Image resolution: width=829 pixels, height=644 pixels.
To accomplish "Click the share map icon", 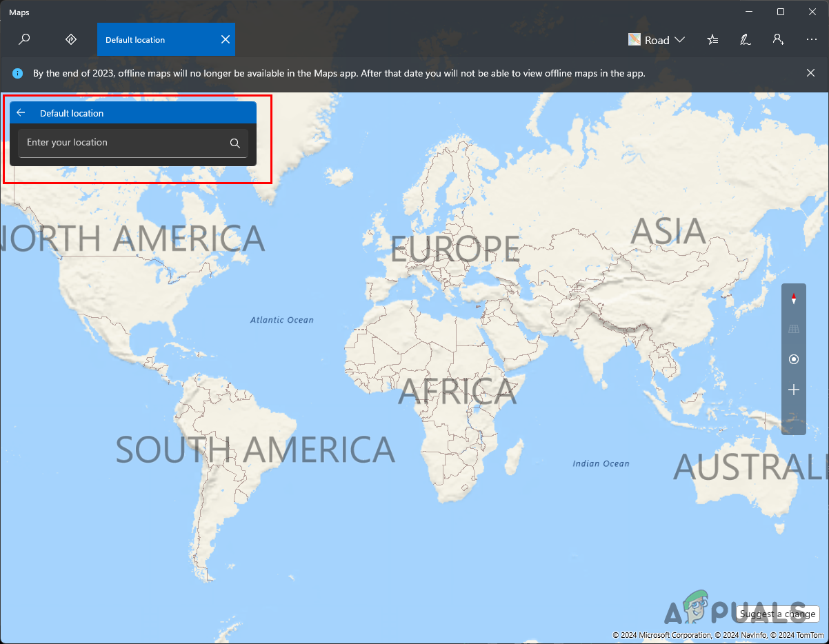I will tap(779, 39).
